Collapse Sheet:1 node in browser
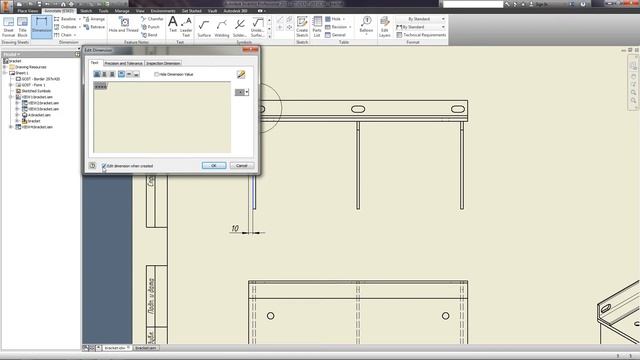The height and width of the screenshot is (360, 640). coord(4,73)
